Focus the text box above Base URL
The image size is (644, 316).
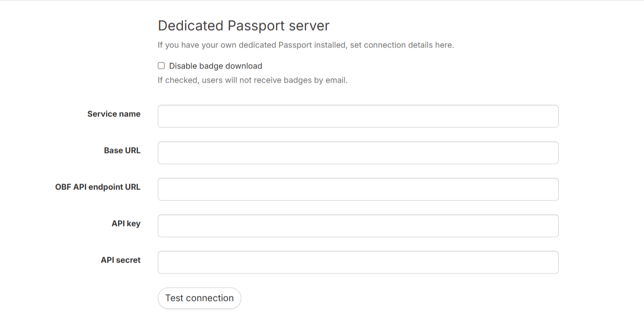[358, 116]
